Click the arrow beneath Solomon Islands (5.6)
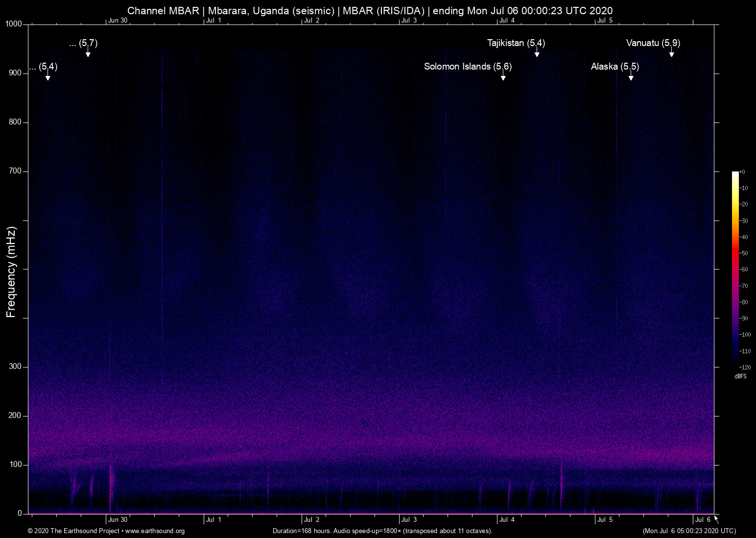The height and width of the screenshot is (538, 756). coord(503,77)
